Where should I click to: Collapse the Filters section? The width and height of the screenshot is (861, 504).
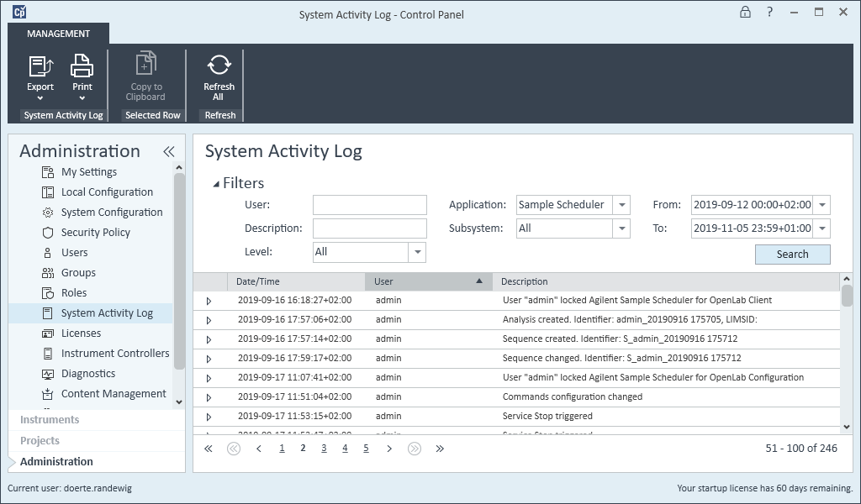[216, 184]
